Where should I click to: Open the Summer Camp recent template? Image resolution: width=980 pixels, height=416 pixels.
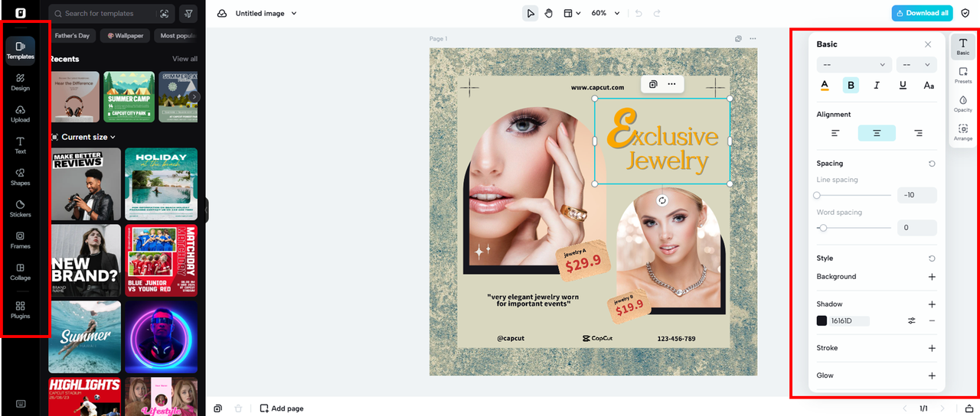coord(129,96)
